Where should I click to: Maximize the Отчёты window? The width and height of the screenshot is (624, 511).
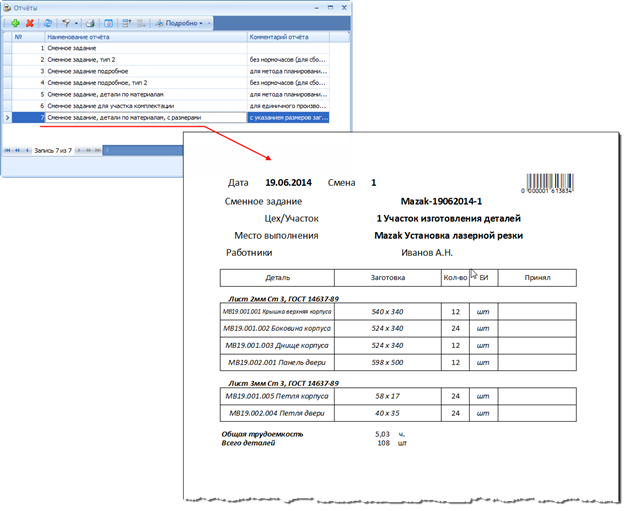pyautogui.click(x=330, y=6)
